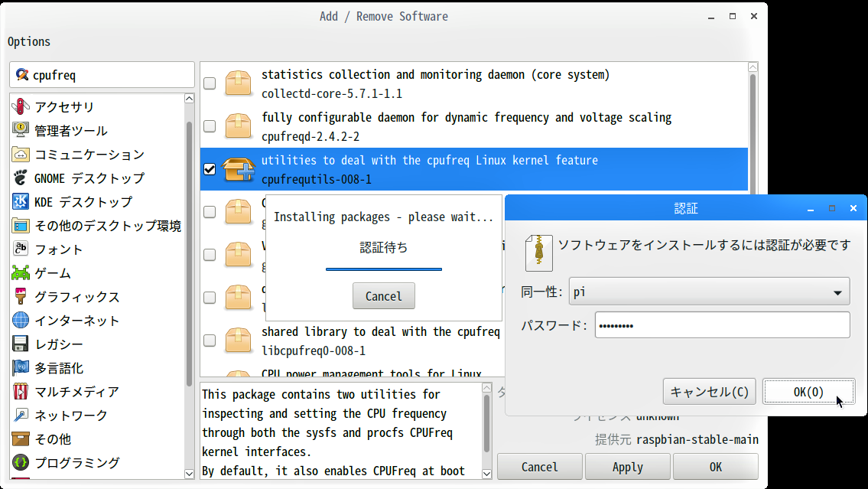Click the フォント category icon
The height and width of the screenshot is (489, 868).
21,249
